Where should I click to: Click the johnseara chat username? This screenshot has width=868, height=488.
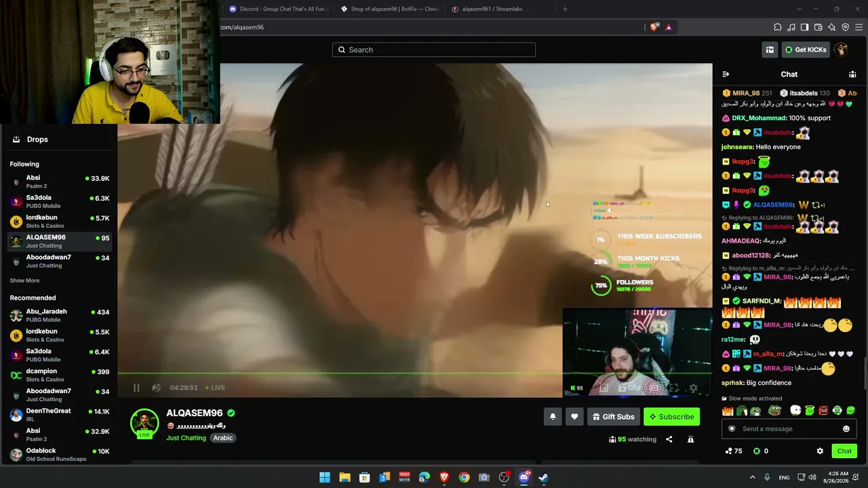(x=737, y=147)
